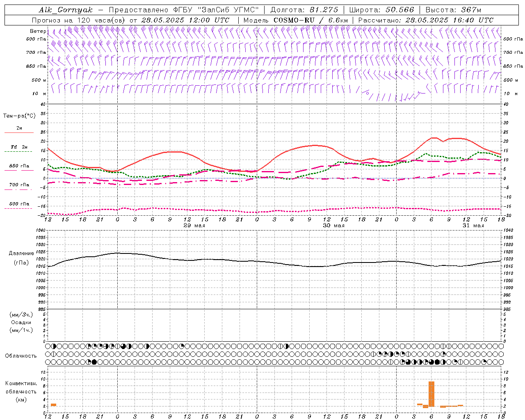Click the tallest orange convective cloud bar
Image resolution: width=525 pixels, height=420 pixels.
[431, 394]
